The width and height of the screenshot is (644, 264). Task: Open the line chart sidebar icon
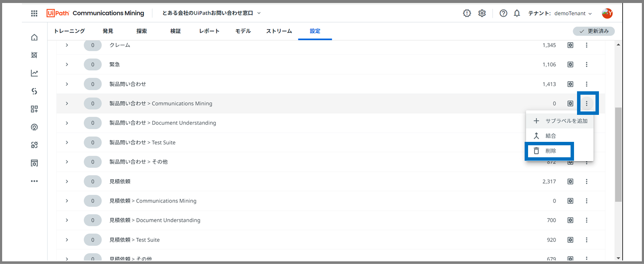[34, 73]
